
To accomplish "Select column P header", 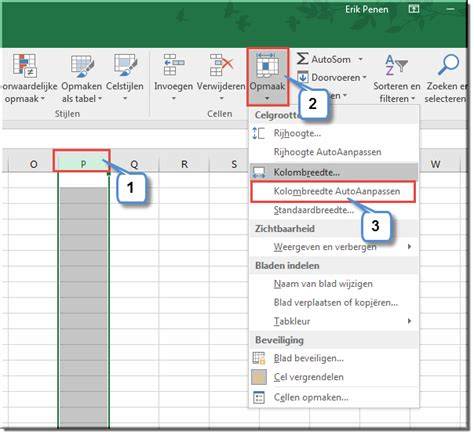I will (83, 164).
